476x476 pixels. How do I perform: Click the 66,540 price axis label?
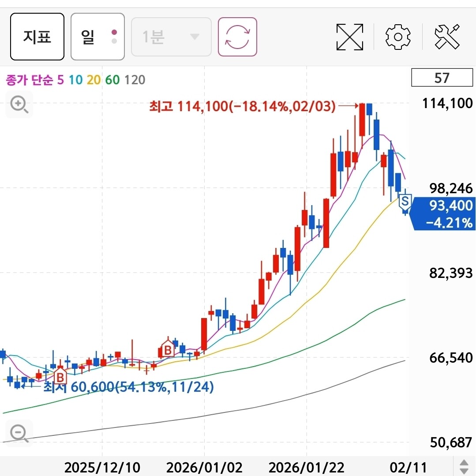451,358
